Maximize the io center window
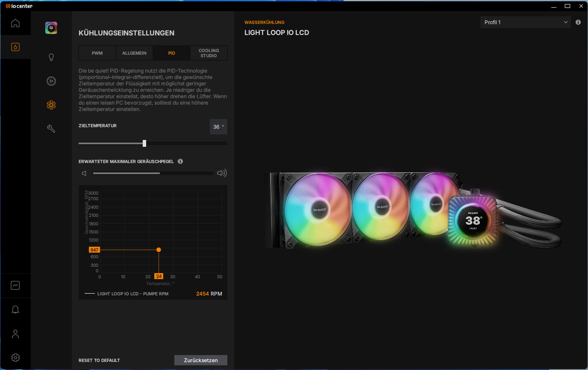This screenshot has height=370, width=588. 567,6
